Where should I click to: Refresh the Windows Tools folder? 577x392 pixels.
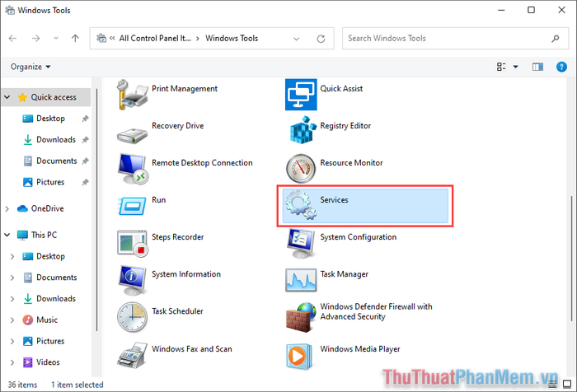pos(321,39)
